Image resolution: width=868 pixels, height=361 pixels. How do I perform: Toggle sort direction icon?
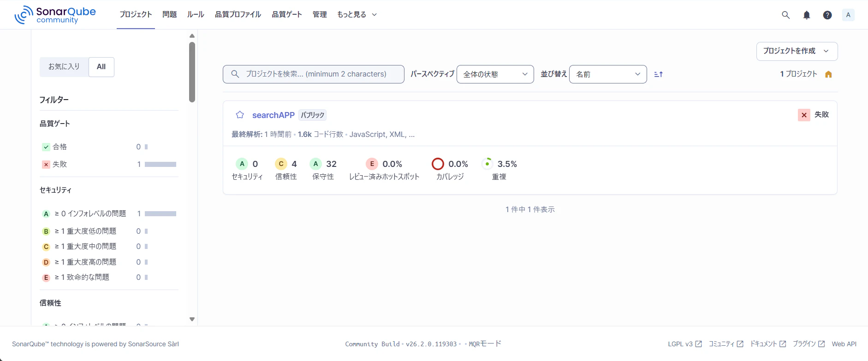(x=659, y=74)
